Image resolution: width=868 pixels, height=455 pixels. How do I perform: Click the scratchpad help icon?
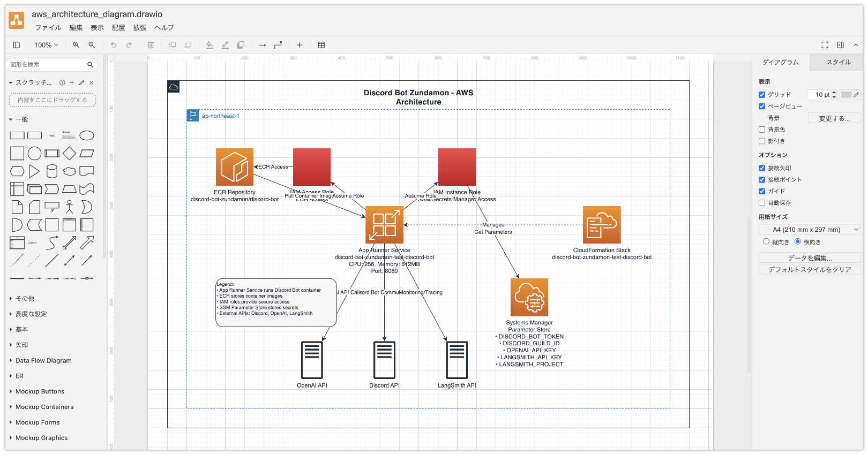click(62, 82)
